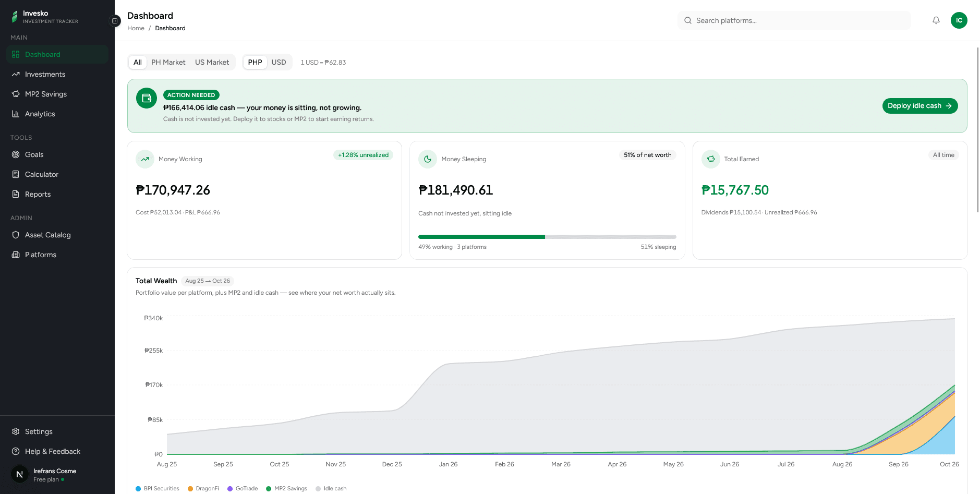Screen dimensions: 980x494
Task: Click the Aug 25 → Oct 26 date range chip
Action: point(208,281)
